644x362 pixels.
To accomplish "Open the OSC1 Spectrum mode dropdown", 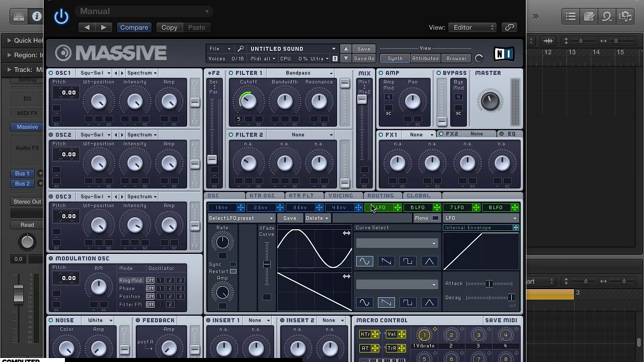I will [142, 73].
